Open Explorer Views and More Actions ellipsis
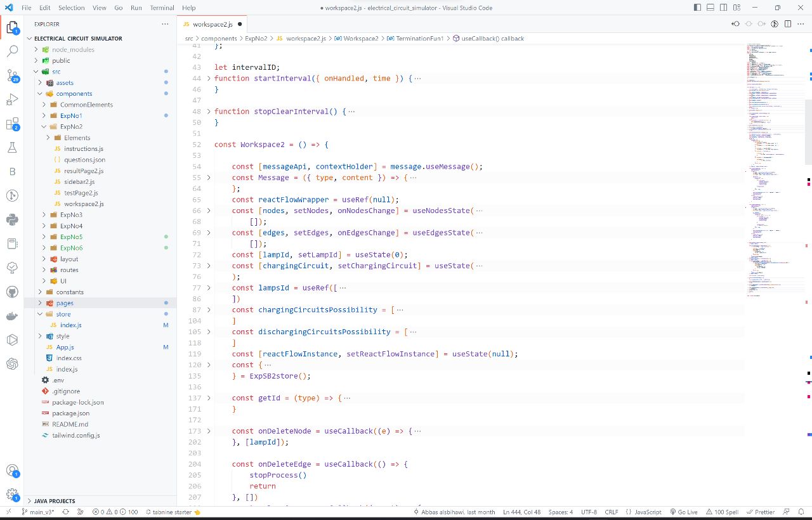 tap(166, 24)
